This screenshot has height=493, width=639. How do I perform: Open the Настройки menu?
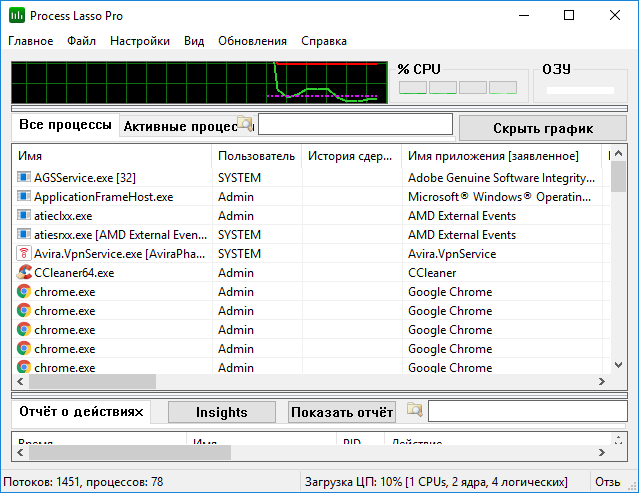click(x=140, y=41)
